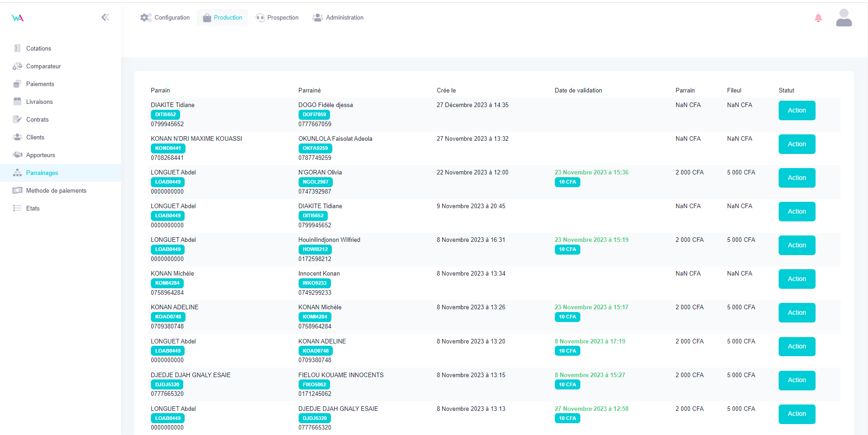Open Etats list in sidebar

click(32, 208)
